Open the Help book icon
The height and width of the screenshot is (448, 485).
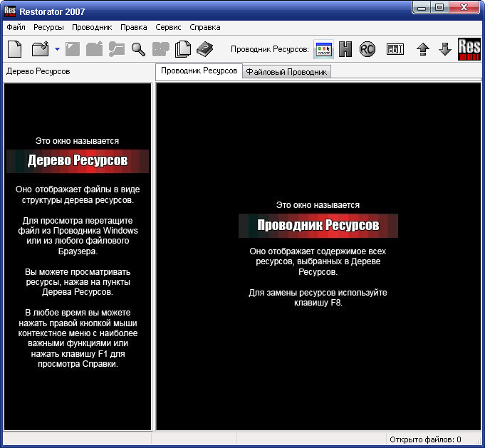click(205, 49)
